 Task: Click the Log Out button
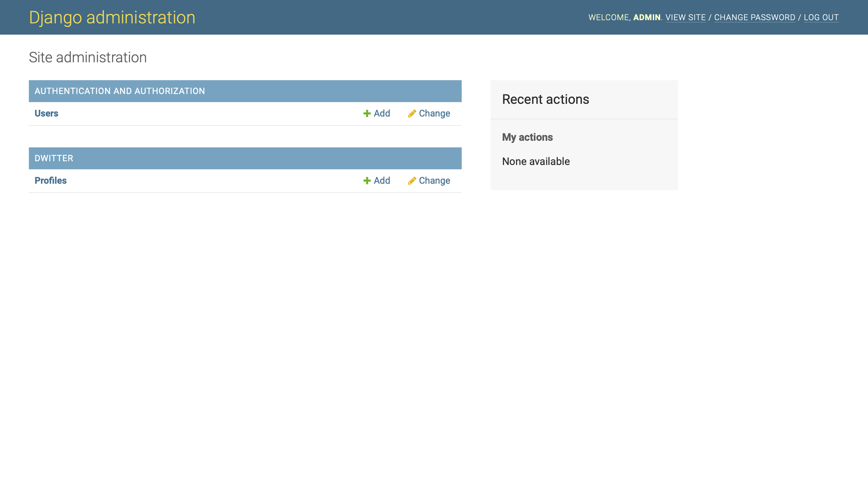(x=821, y=17)
